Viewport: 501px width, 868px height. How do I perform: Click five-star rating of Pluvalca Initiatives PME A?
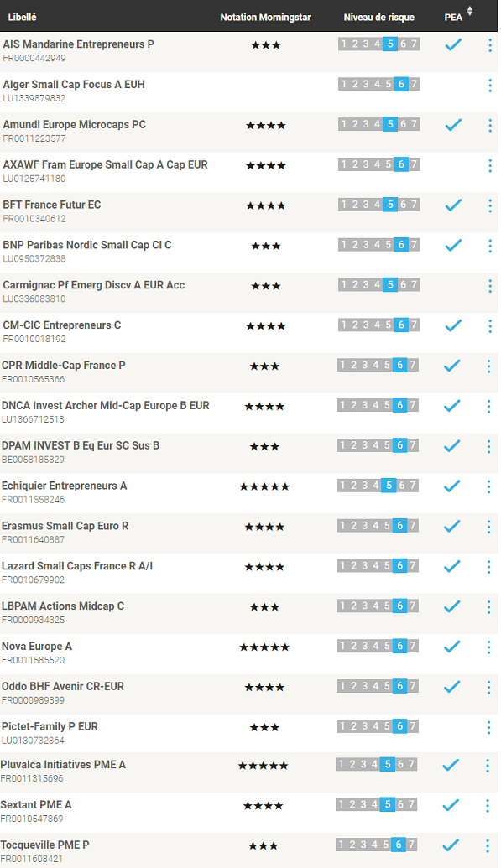click(264, 766)
